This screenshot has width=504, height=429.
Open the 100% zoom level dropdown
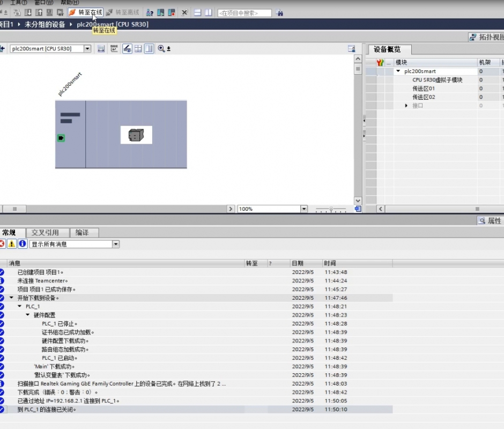point(304,209)
